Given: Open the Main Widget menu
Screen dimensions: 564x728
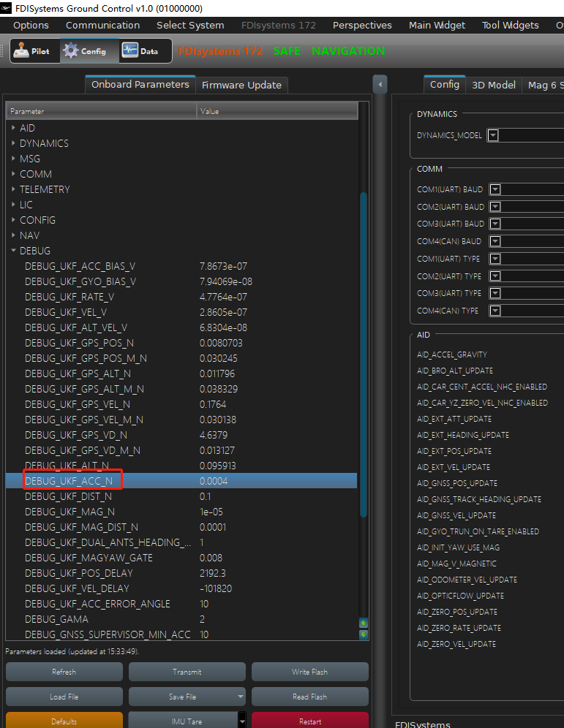Looking at the screenshot, I should point(437,25).
